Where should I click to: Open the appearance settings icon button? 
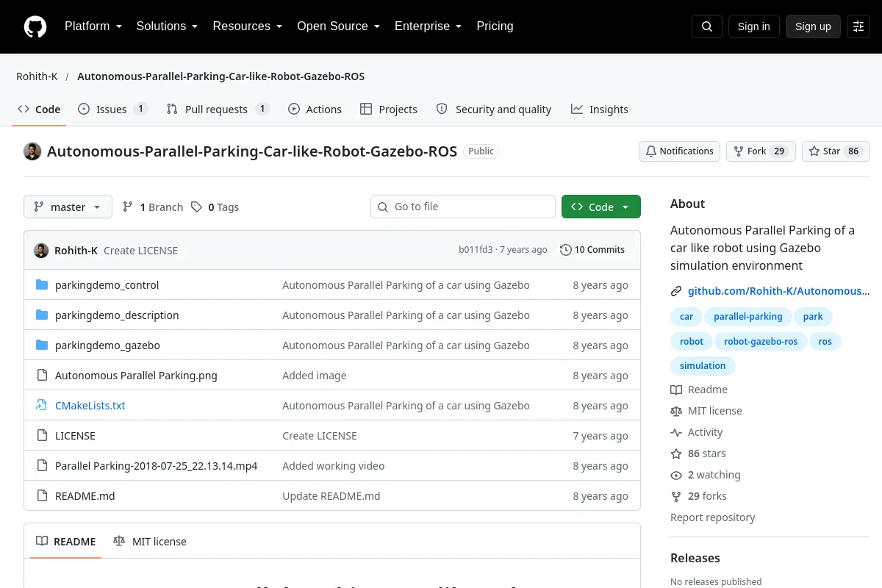858,26
